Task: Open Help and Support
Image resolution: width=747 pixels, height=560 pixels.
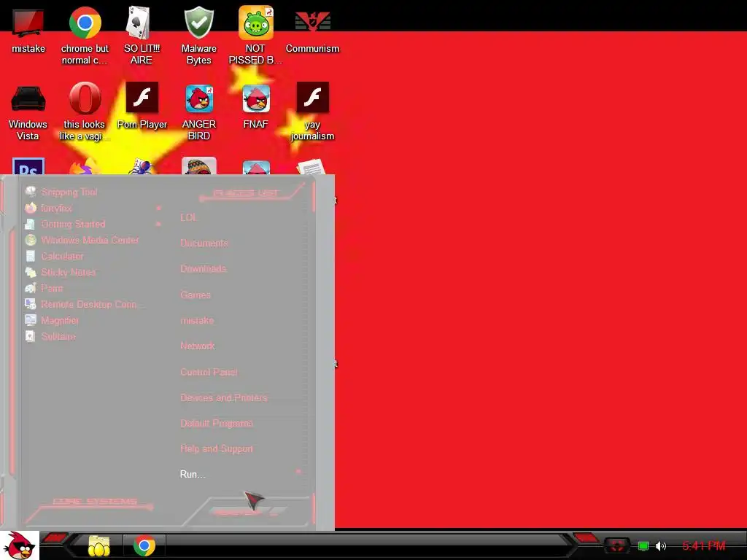Action: pos(216,448)
